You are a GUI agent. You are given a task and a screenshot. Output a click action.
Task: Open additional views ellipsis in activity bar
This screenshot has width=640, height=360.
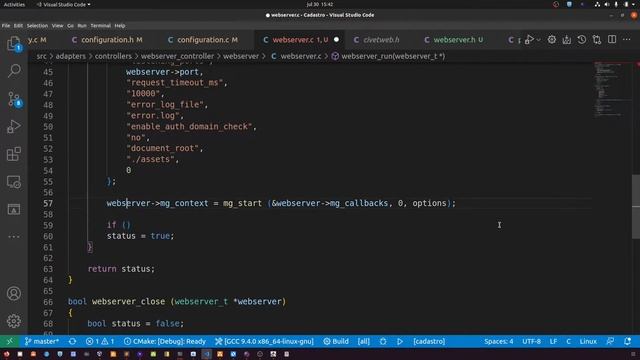pos(14,236)
